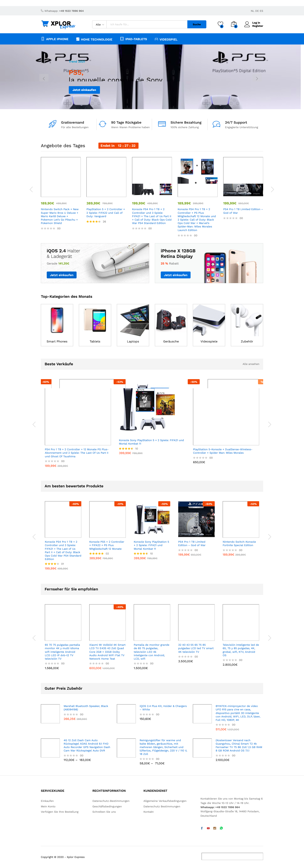
Task: Open the Instagram icon in footer
Action: [215, 828]
